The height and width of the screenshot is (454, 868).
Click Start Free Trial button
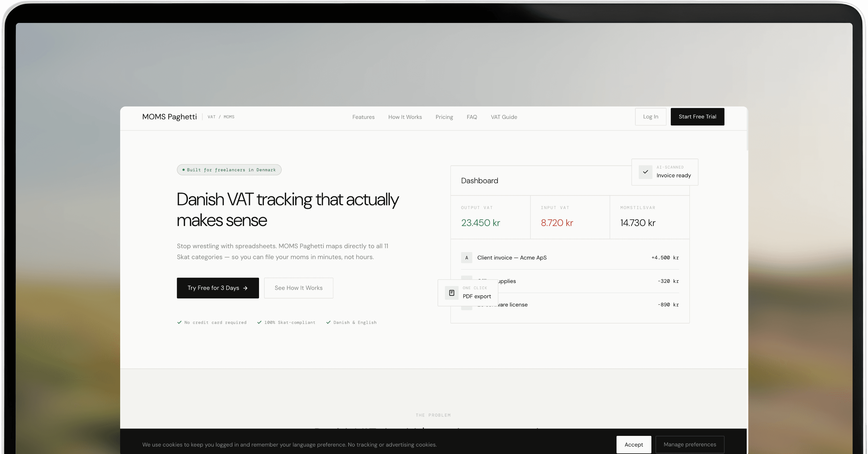point(697,116)
